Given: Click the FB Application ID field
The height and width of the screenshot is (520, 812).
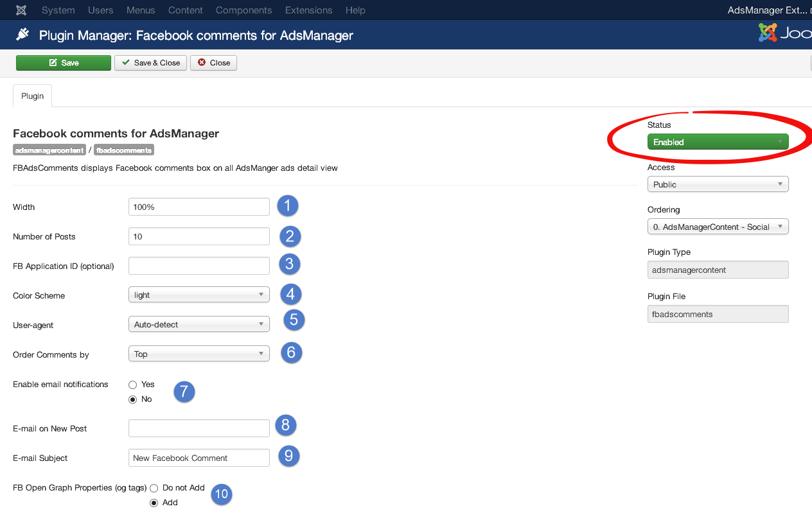Looking at the screenshot, I should [x=199, y=266].
